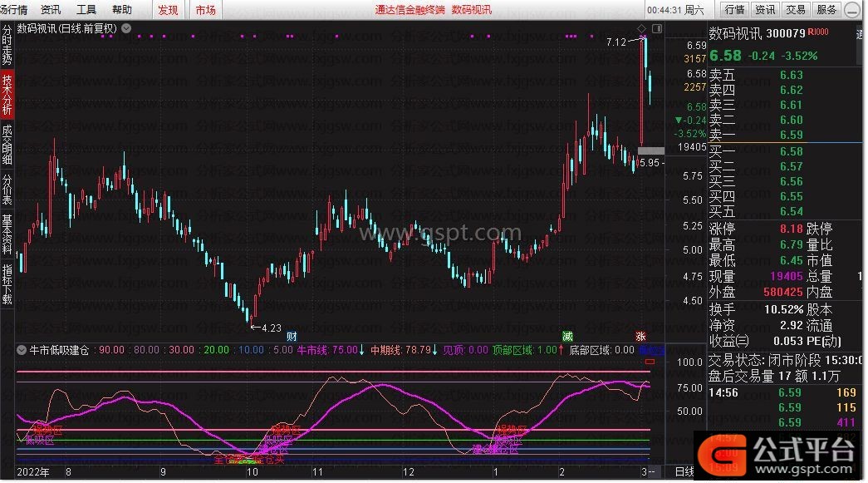Image resolution: width=868 pixels, height=483 pixels.
Task: Click the 14:56 tick row with volume 169
Action: 782,392
